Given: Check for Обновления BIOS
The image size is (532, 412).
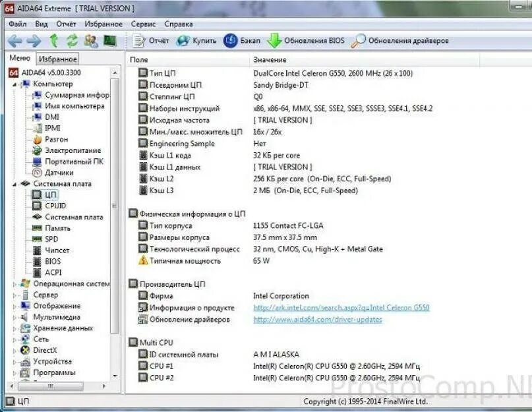Looking at the screenshot, I should click(x=305, y=41).
